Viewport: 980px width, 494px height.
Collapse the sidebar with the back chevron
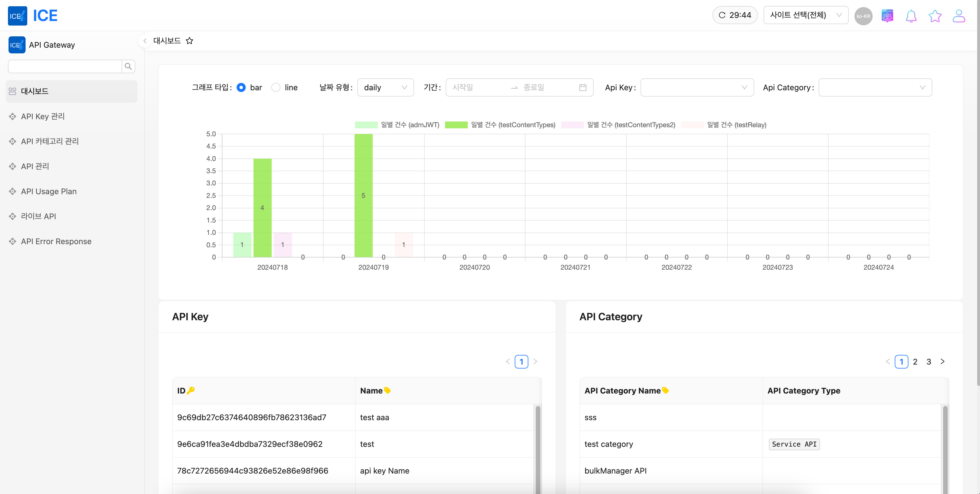tap(145, 41)
